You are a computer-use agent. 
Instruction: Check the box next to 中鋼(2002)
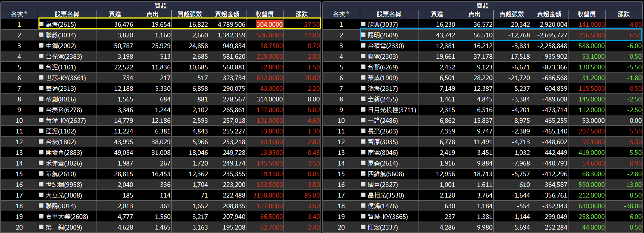(42, 45)
